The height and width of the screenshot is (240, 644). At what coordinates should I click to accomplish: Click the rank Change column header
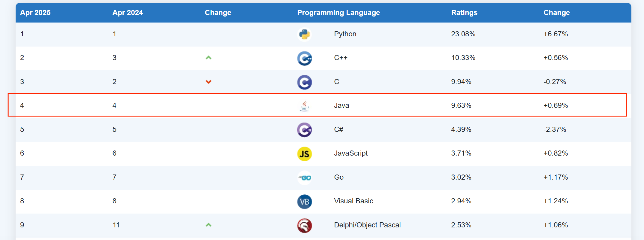pos(218,13)
